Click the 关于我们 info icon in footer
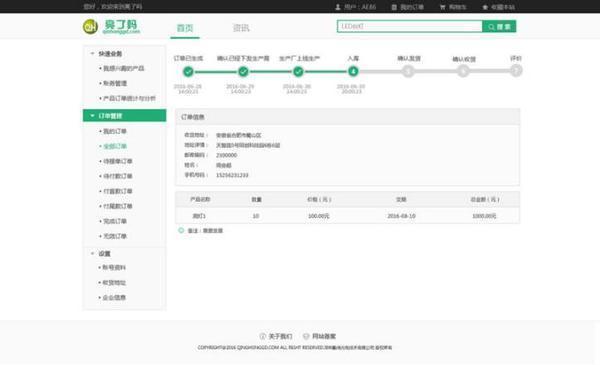The height and width of the screenshot is (365, 600). point(262,336)
